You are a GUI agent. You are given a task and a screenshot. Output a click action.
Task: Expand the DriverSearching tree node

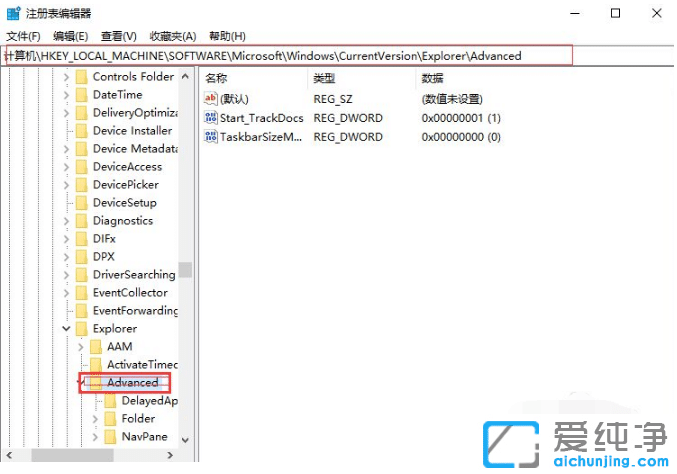pos(67,275)
